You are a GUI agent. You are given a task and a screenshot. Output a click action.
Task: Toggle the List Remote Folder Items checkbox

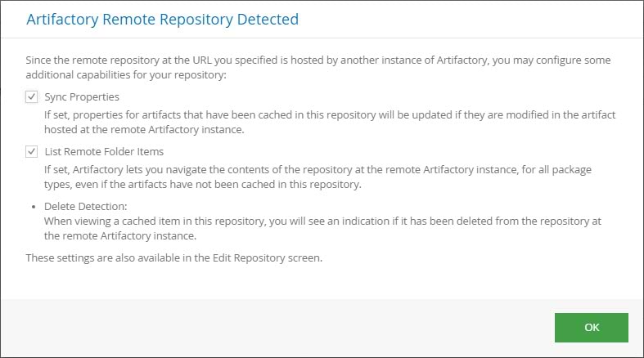point(32,152)
